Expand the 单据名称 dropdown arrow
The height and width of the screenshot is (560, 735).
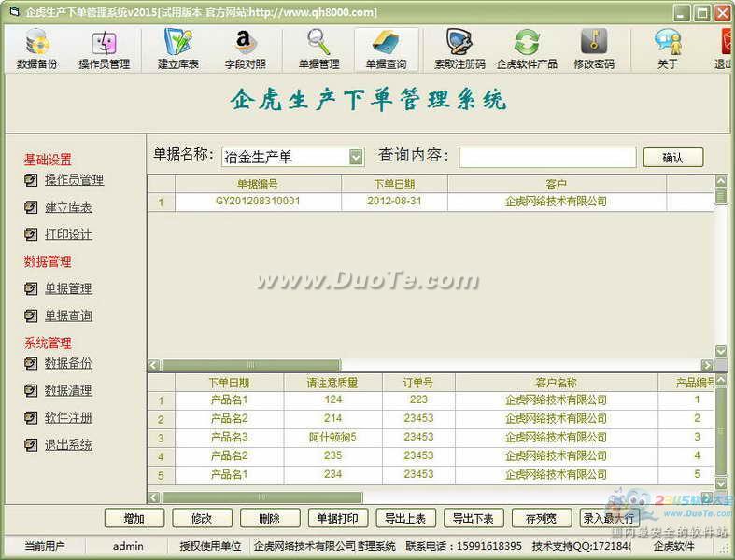pos(356,157)
